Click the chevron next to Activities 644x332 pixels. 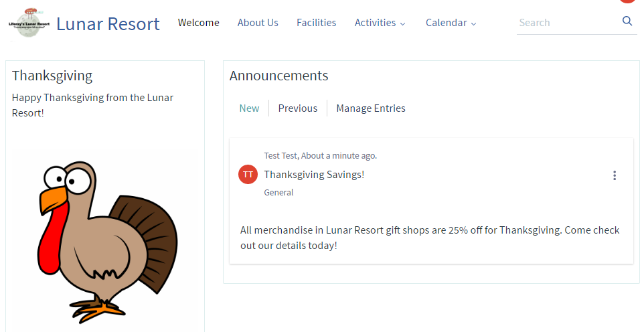pos(403,24)
